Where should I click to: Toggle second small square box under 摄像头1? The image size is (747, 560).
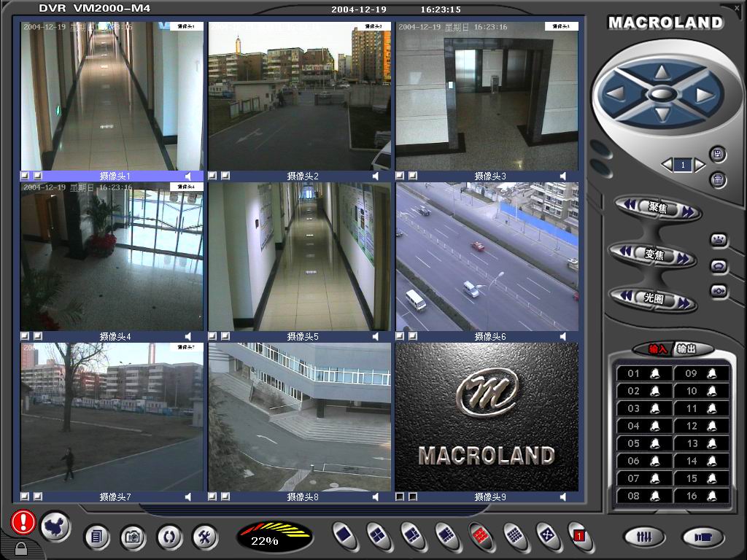point(38,176)
